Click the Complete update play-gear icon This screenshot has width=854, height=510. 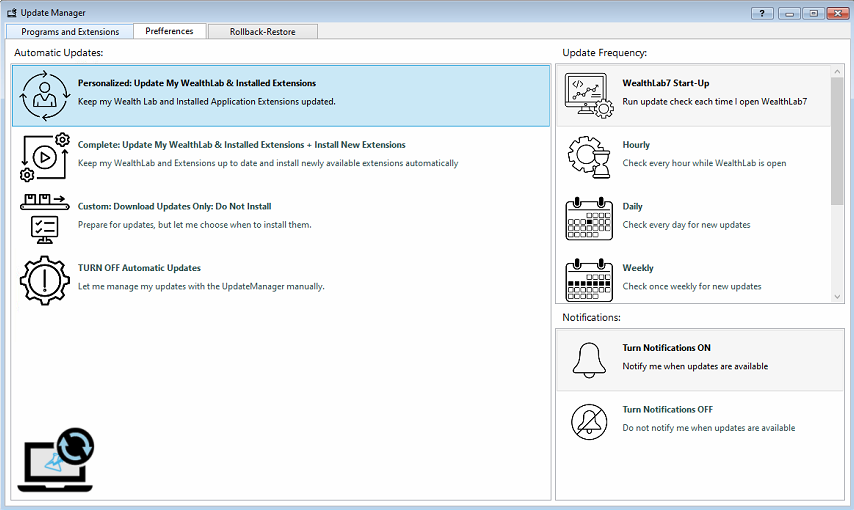[44, 156]
